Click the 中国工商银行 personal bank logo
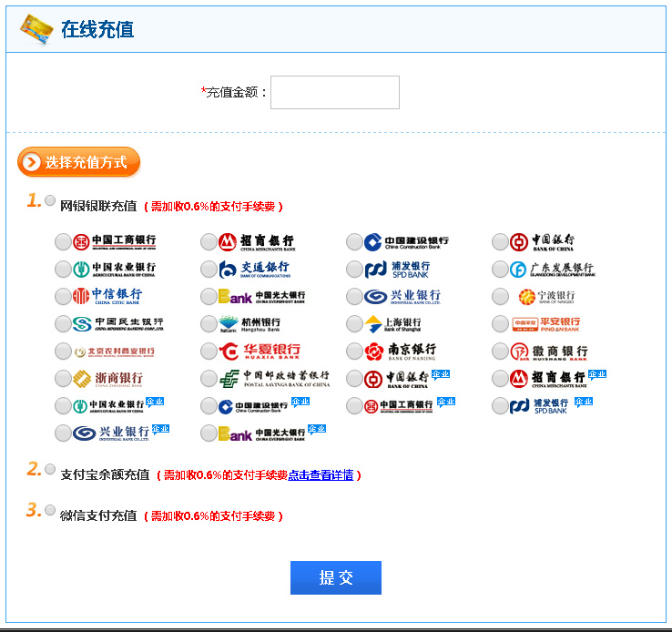Viewport: 672px width, 632px height. (x=114, y=241)
